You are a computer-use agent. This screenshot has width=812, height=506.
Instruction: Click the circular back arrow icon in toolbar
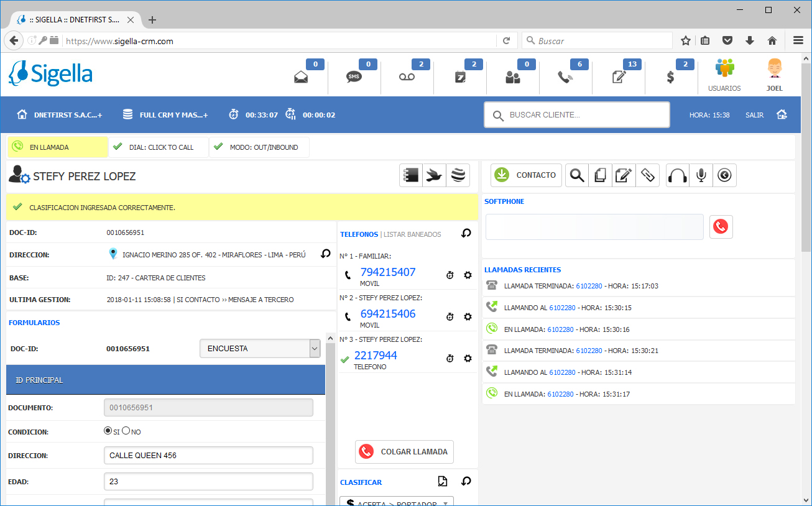coord(725,175)
